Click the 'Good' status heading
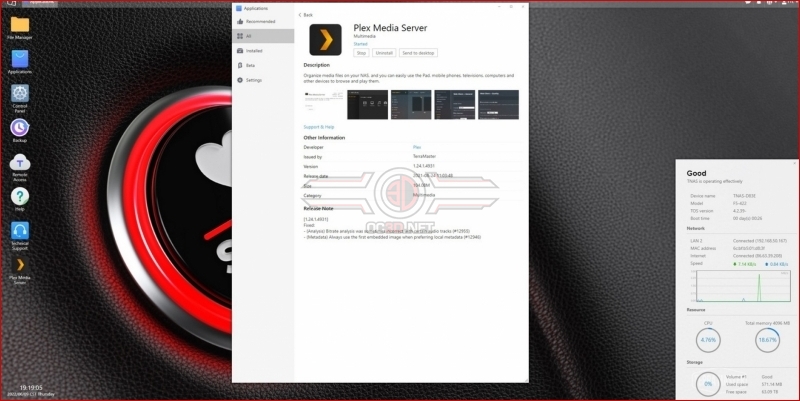800x401 pixels. [x=696, y=173]
